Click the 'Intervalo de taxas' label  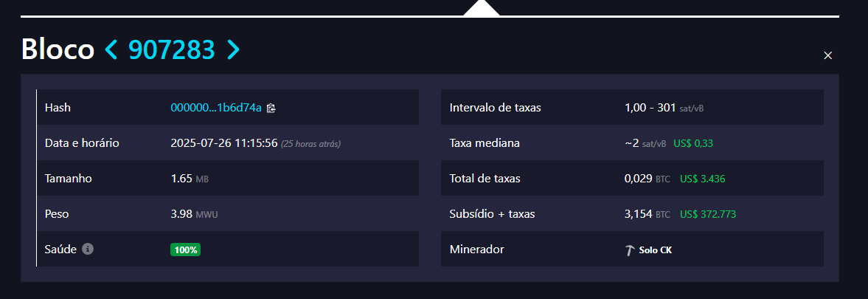click(495, 108)
